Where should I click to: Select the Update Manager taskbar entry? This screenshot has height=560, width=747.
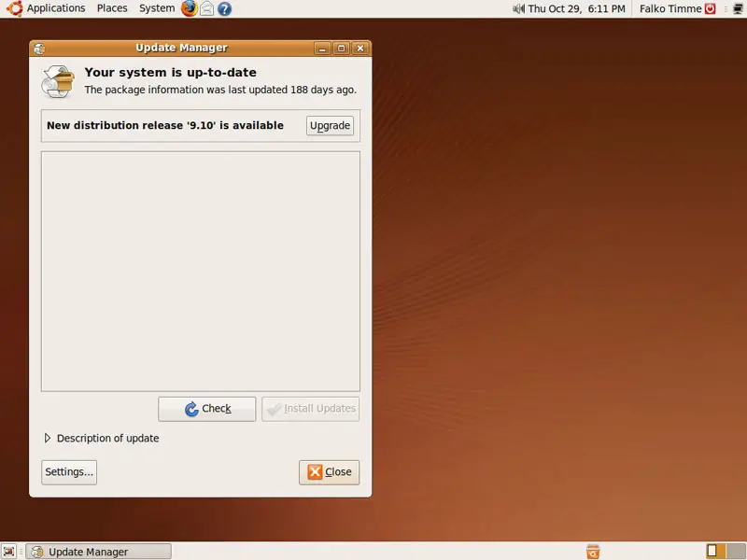point(99,552)
